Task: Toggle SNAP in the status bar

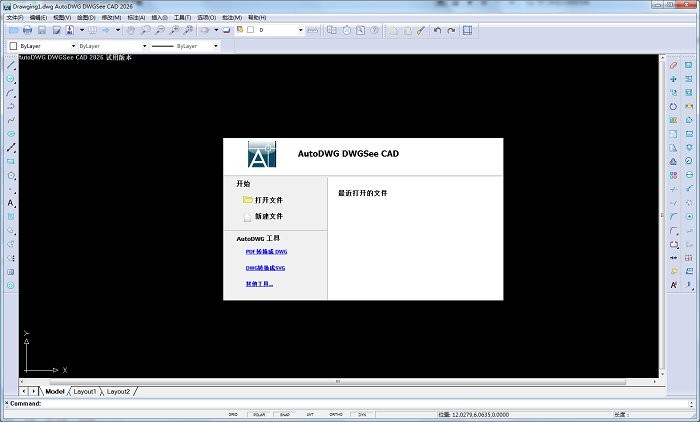Action: click(x=284, y=414)
